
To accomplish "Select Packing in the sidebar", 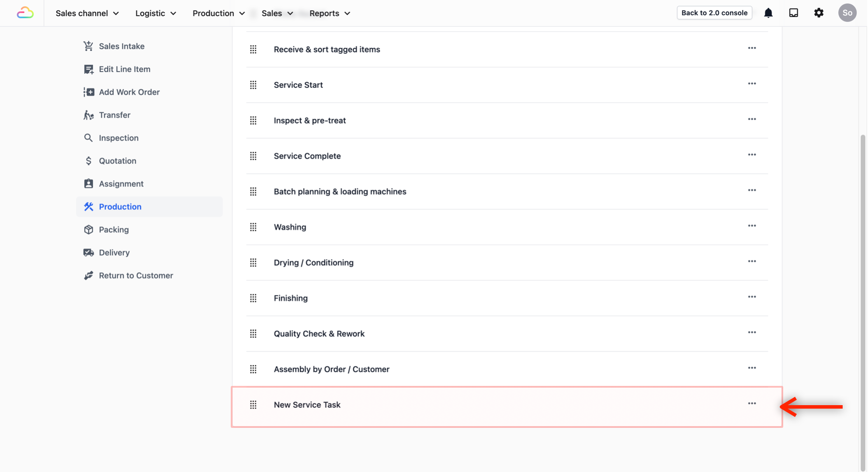I will (x=114, y=229).
